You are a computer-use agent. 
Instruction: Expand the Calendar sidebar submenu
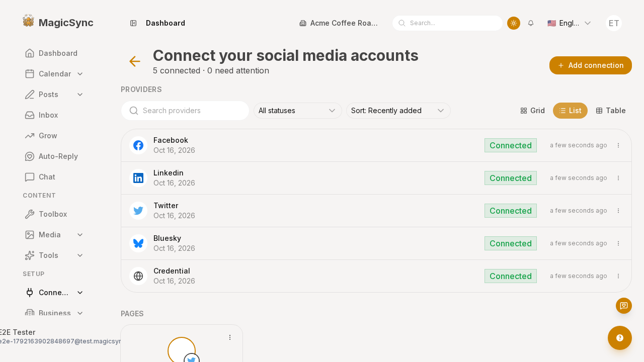[x=80, y=74]
